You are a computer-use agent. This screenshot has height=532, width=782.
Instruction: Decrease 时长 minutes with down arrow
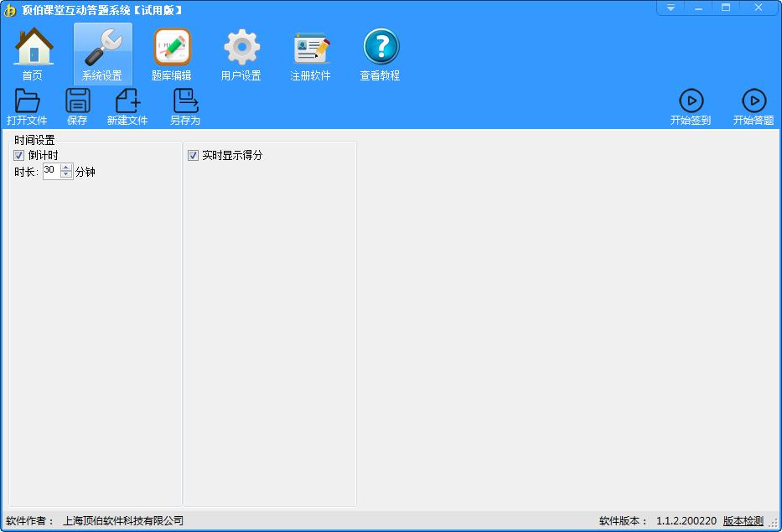66,174
